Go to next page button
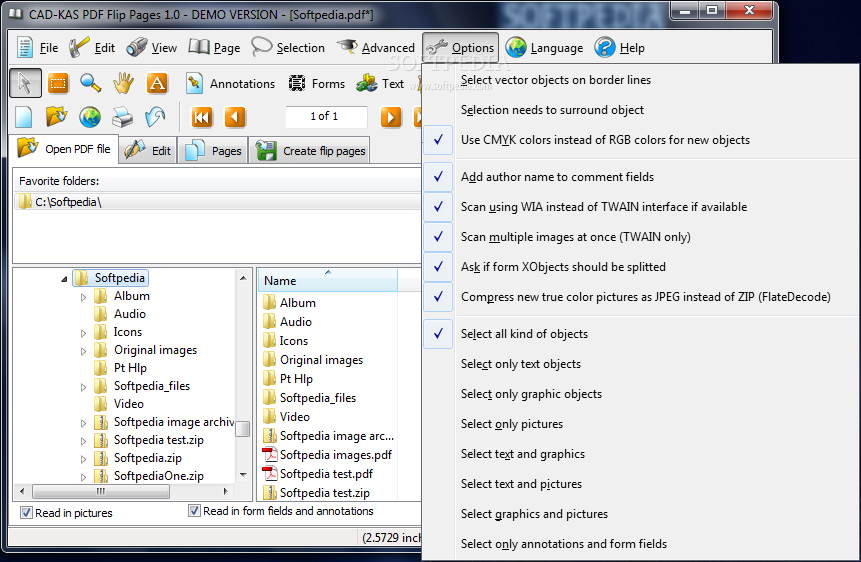 [391, 117]
